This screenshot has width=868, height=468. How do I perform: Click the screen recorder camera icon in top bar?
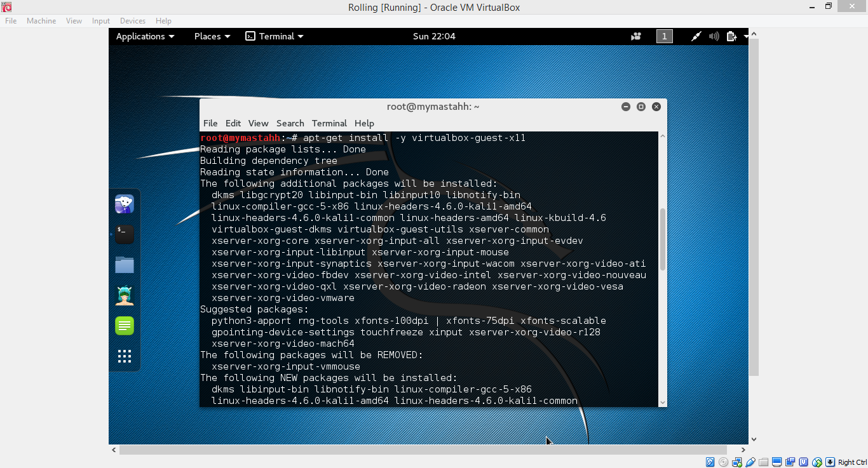[x=636, y=36]
